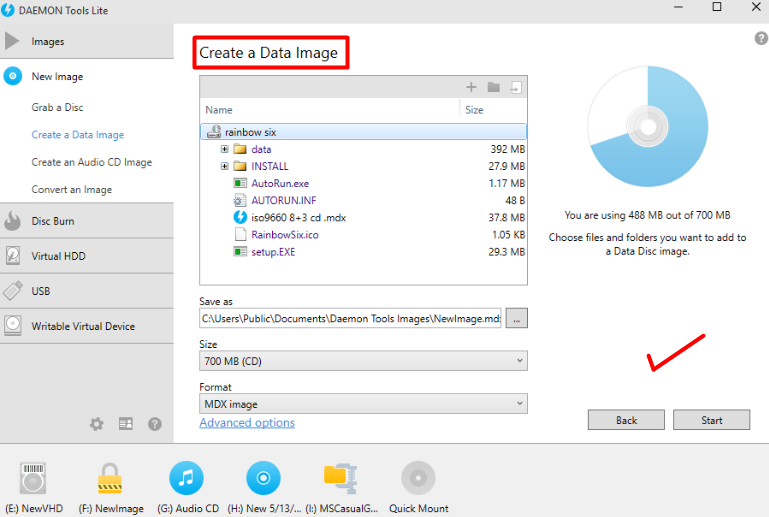Select the (F:) NewImage locked drive icon
The image size is (769, 517).
pos(110,478)
